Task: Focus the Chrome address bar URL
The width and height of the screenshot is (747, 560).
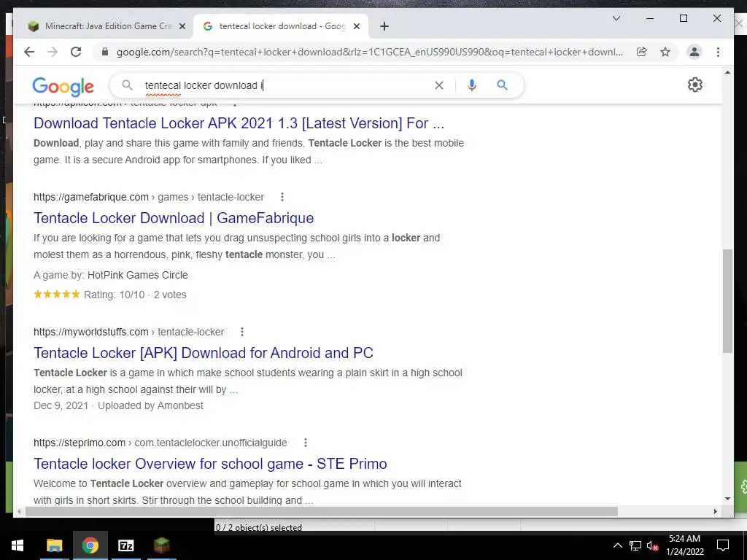Action: pos(370,52)
